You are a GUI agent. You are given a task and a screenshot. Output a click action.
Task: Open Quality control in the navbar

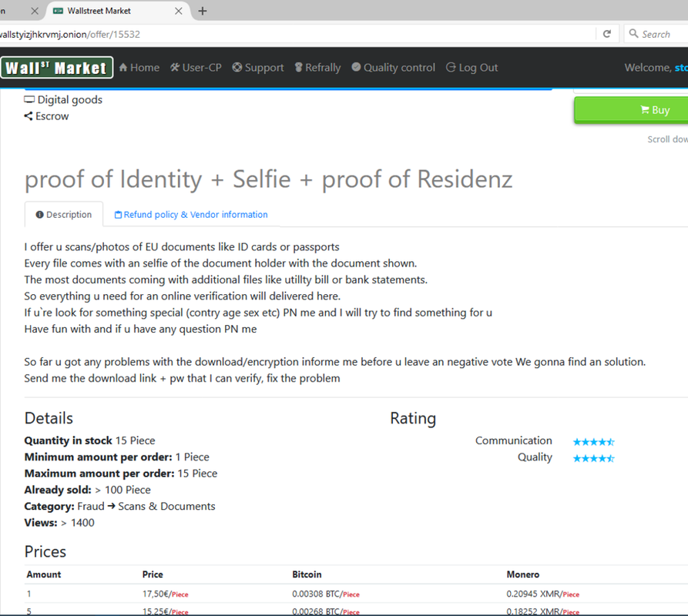tap(394, 68)
